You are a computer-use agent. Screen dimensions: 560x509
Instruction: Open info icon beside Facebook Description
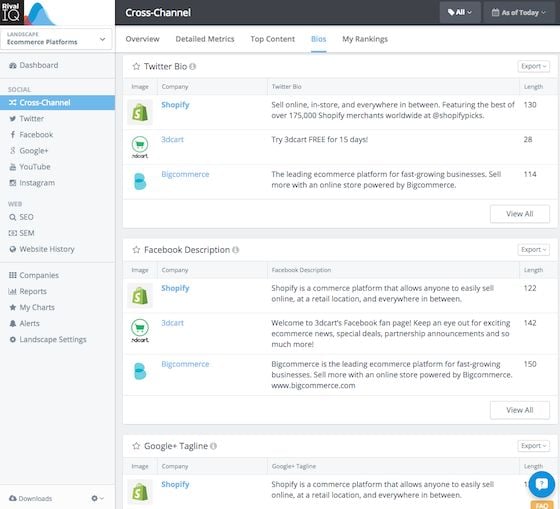(x=235, y=250)
